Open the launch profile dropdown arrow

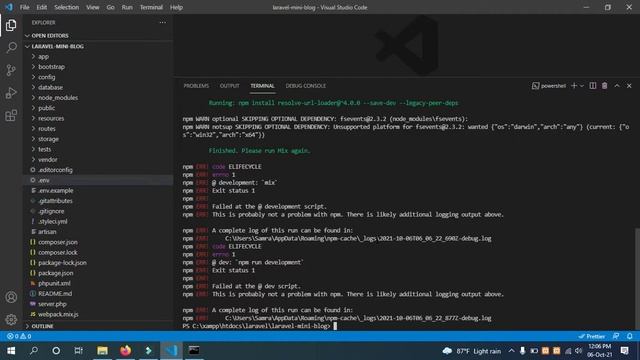(582, 86)
